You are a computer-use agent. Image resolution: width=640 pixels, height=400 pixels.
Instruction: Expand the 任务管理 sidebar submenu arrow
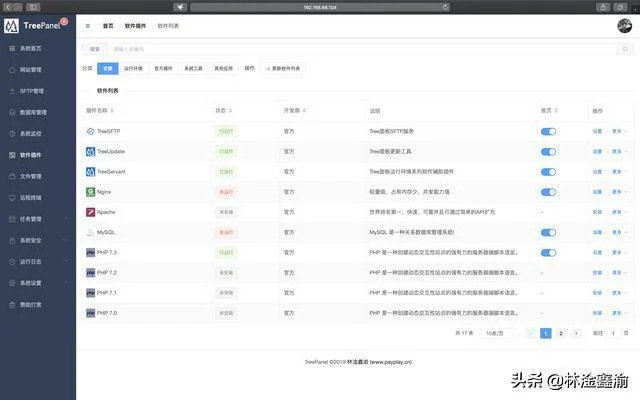(x=66, y=219)
